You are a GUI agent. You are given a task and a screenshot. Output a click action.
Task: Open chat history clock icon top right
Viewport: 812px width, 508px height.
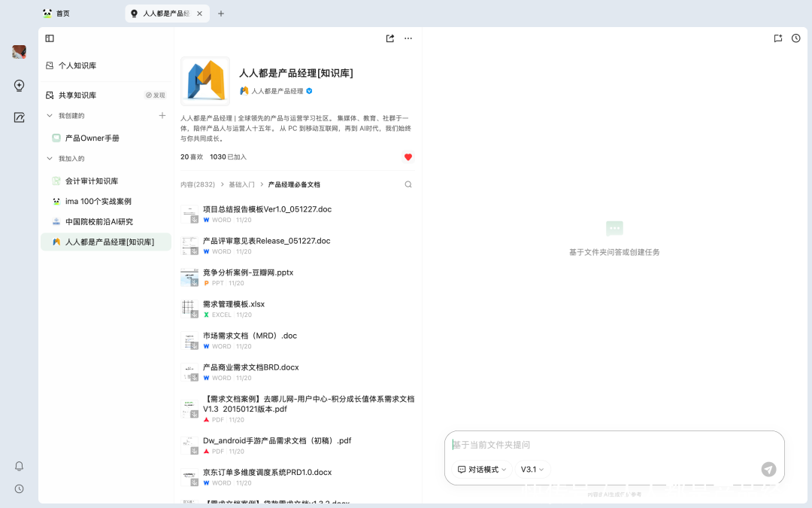point(796,38)
